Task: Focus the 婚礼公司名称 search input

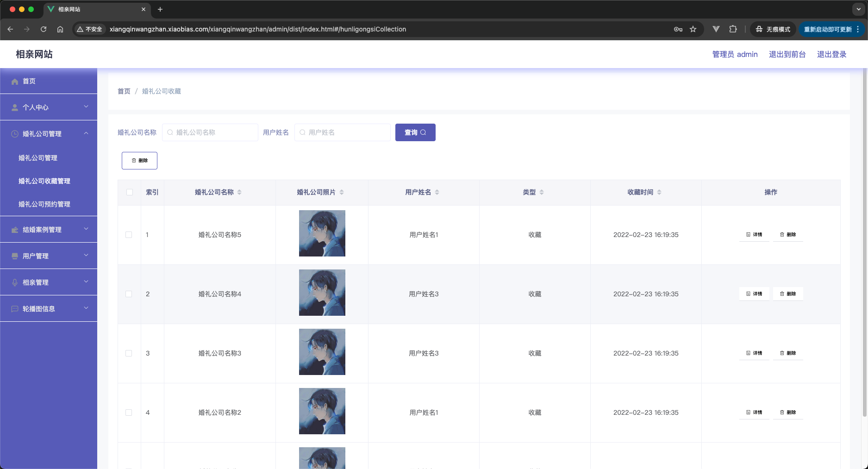Action: pos(210,132)
